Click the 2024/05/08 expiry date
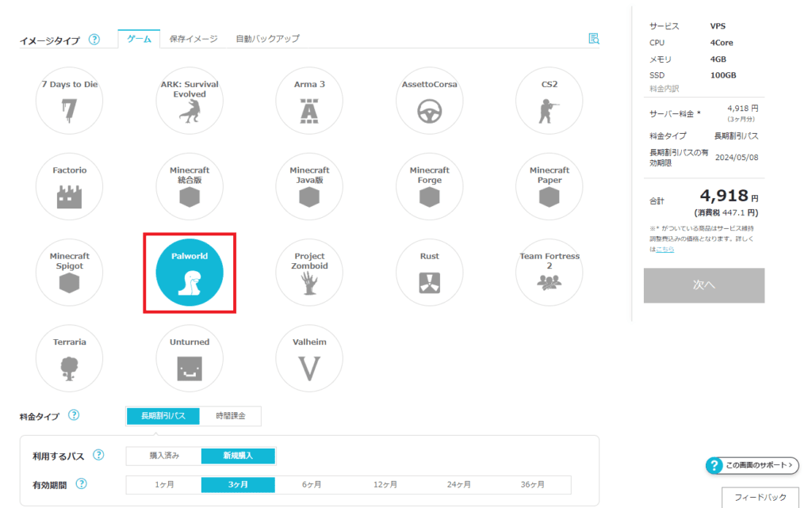812x508 pixels. coord(737,157)
